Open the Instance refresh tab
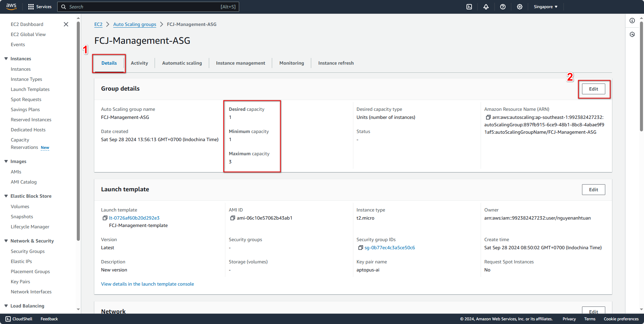The image size is (644, 324). tap(335, 63)
